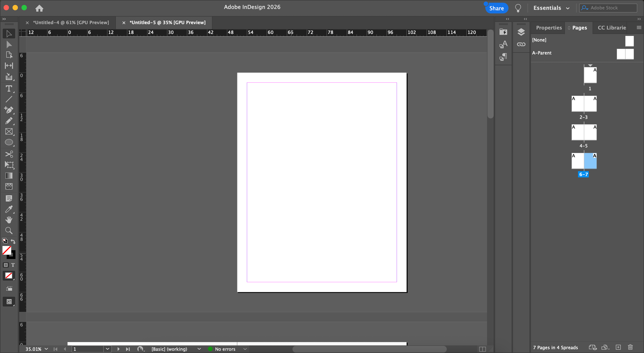Select the Rectangle Frame tool

[x=9, y=132]
